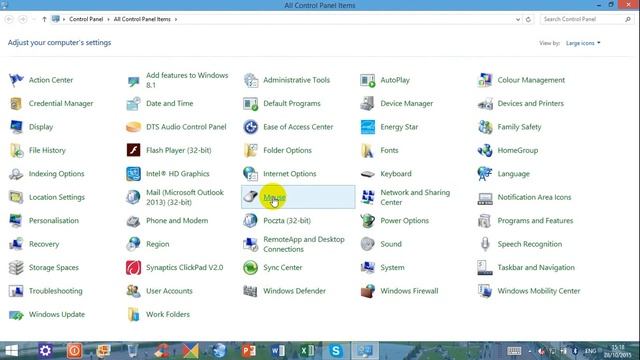Click the Sync Center green icon
This screenshot has height=360, width=640.
251,268
